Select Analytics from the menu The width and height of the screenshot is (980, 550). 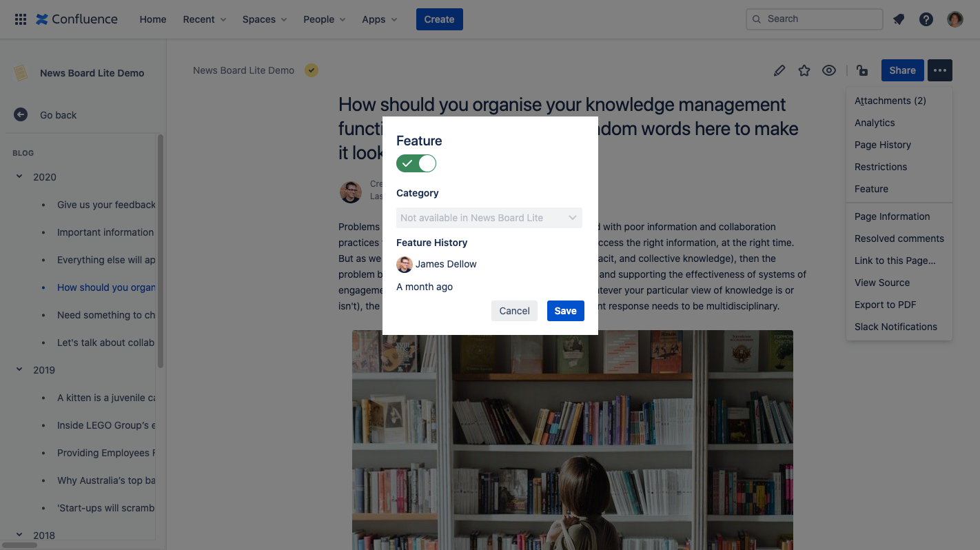pos(899,123)
